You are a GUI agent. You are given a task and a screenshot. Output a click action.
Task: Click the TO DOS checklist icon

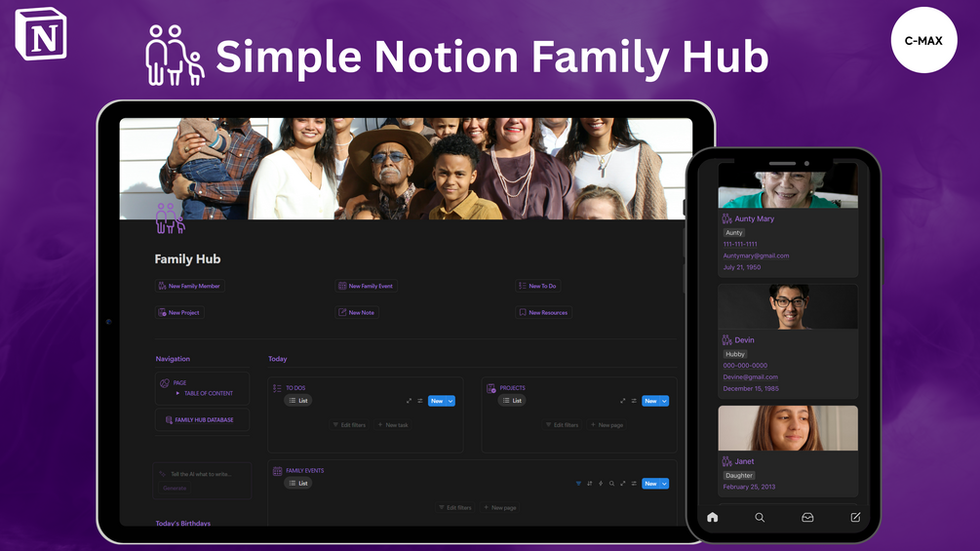click(x=278, y=388)
